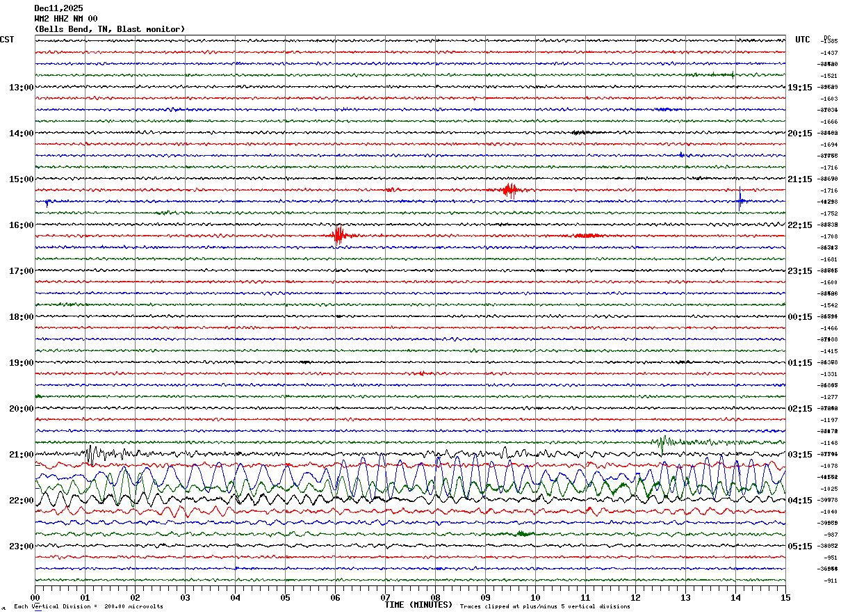Click the minute 00 axis tick label
Viewport: 841px width, 616px height.
tap(35, 597)
